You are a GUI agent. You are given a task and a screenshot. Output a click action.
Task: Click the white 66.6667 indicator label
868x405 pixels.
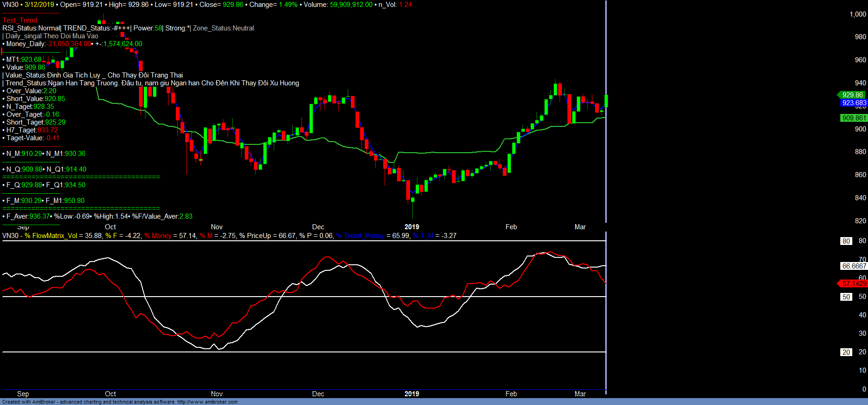[854, 266]
